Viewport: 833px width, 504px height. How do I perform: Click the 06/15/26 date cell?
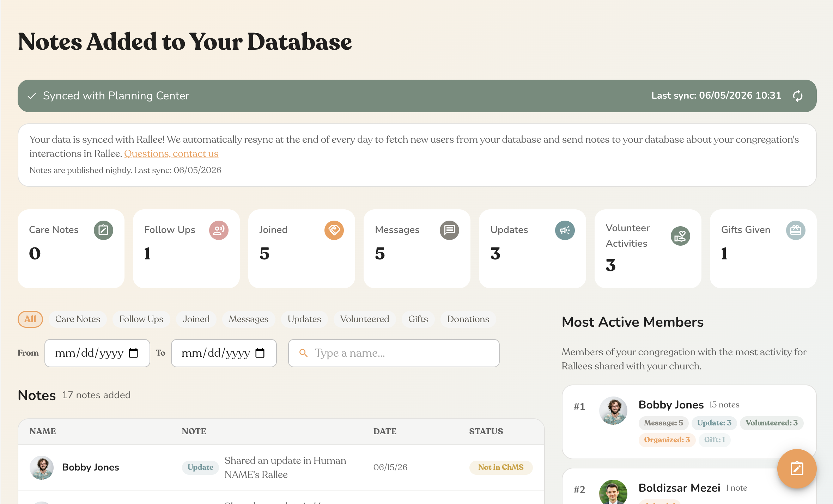(390, 467)
